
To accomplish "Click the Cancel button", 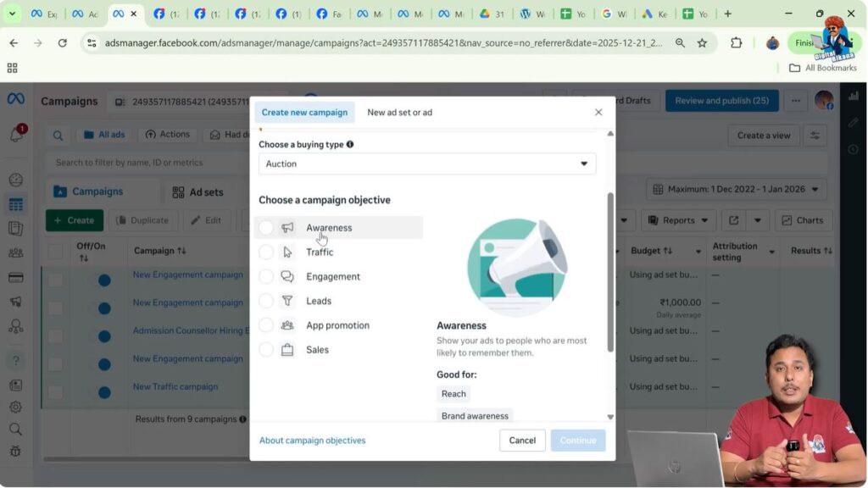I will click(x=522, y=441).
